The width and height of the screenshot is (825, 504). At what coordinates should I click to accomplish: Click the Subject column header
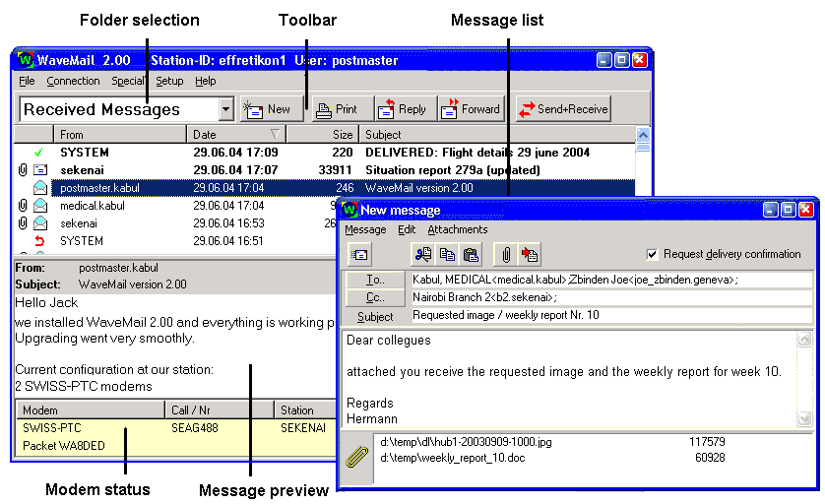[497, 135]
